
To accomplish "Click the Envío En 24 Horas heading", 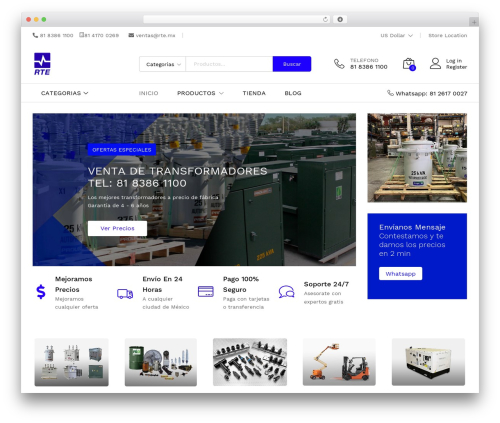I will pyautogui.click(x=162, y=284).
